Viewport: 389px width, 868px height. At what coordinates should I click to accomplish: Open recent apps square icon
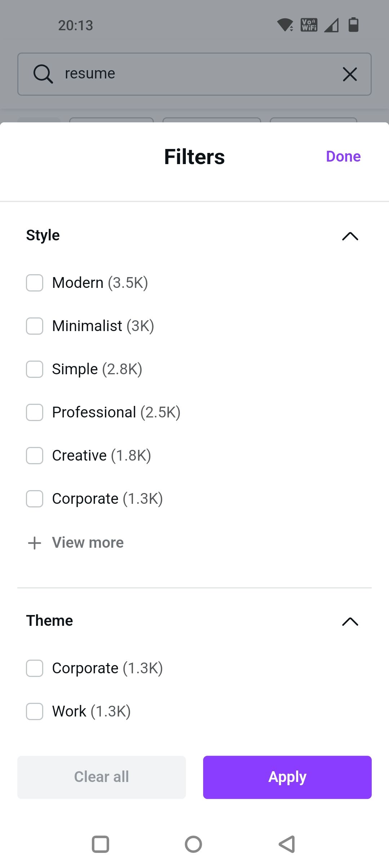coord(100,844)
